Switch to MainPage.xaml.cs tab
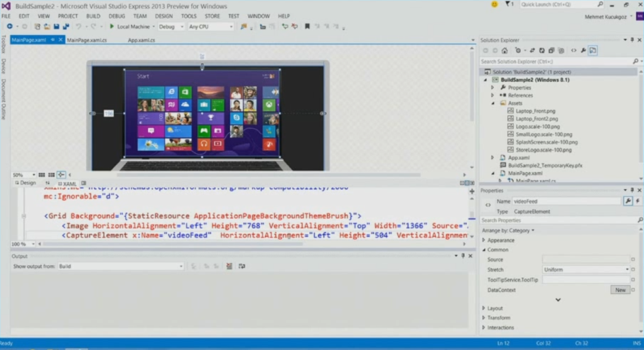 click(x=87, y=40)
